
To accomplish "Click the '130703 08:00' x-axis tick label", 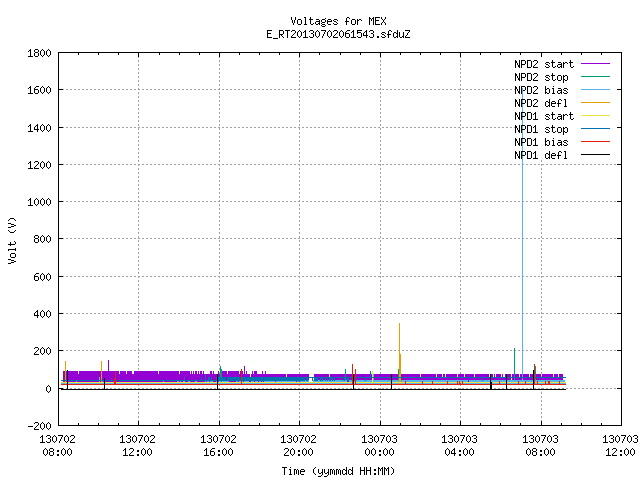I will [x=540, y=446].
